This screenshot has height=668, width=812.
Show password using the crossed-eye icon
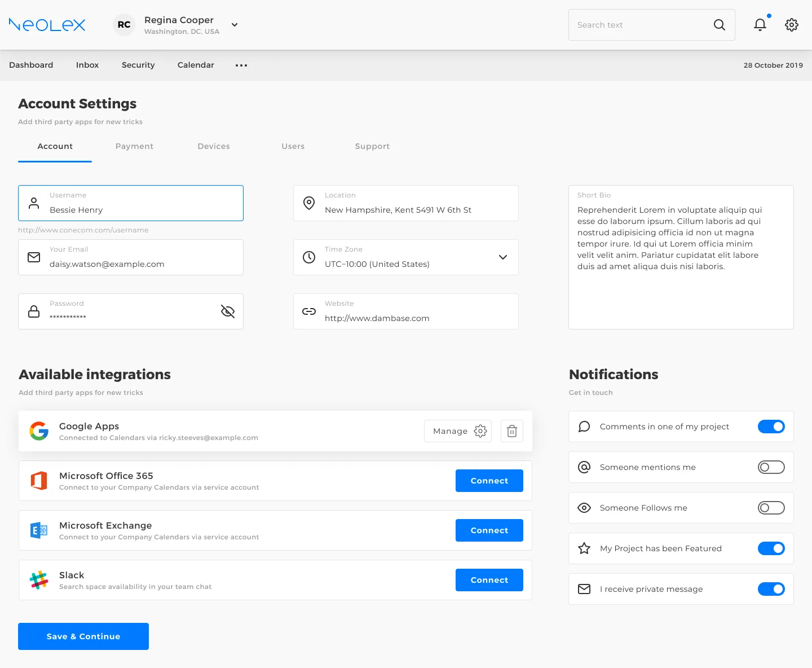228,311
